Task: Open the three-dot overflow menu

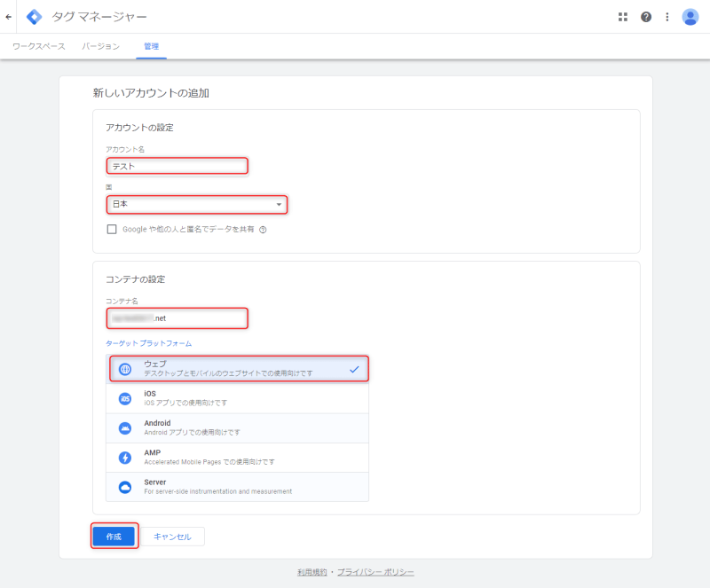Action: tap(667, 16)
